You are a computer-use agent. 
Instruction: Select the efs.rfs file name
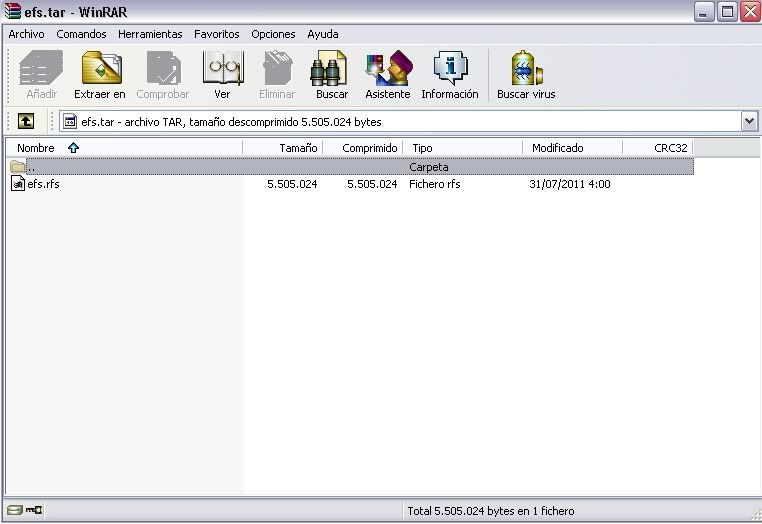click(43, 184)
